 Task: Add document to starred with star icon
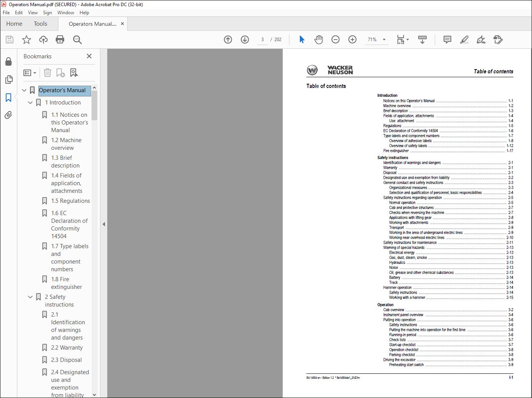(27, 40)
